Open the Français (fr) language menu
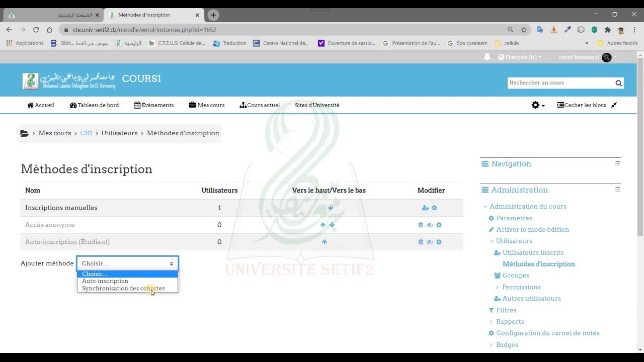644x362 pixels. click(x=520, y=57)
